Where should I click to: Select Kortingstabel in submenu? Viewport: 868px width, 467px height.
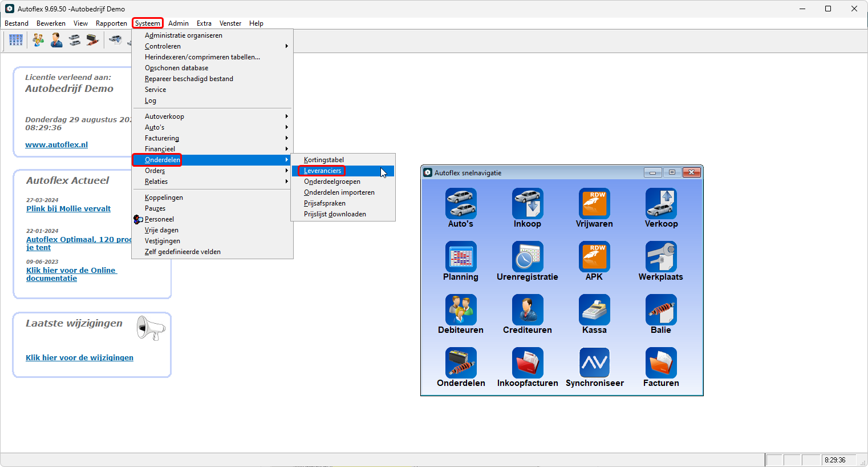[x=343, y=160]
